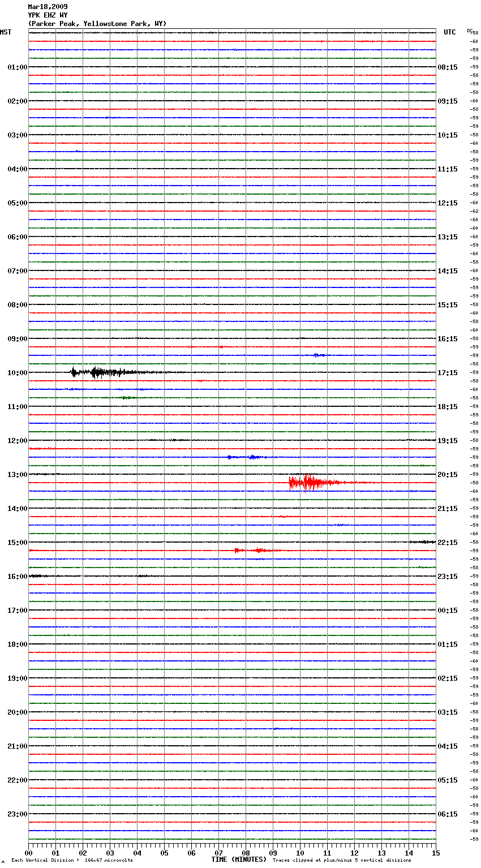481x868 pixels.
Task: Click minute 15 on the bottom axis
Action: coord(436,852)
